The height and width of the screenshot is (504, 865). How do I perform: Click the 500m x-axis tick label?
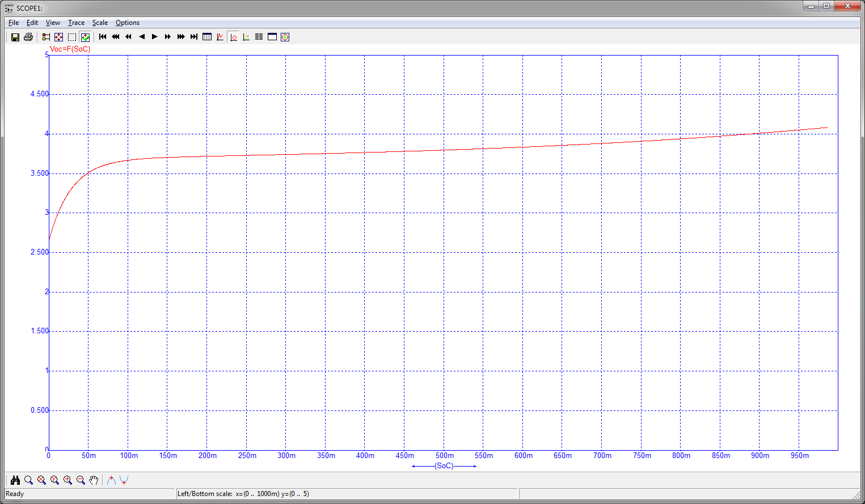tap(445, 456)
